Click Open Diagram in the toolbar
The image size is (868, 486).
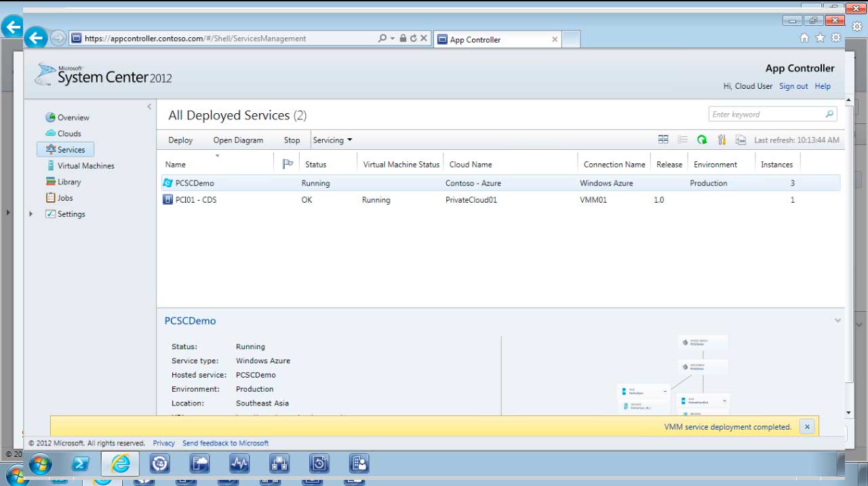point(238,140)
